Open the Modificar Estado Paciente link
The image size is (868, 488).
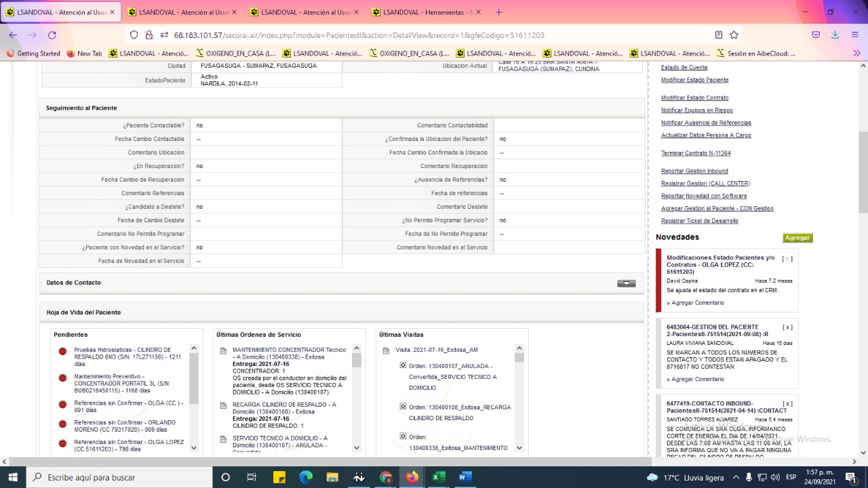(x=694, y=80)
